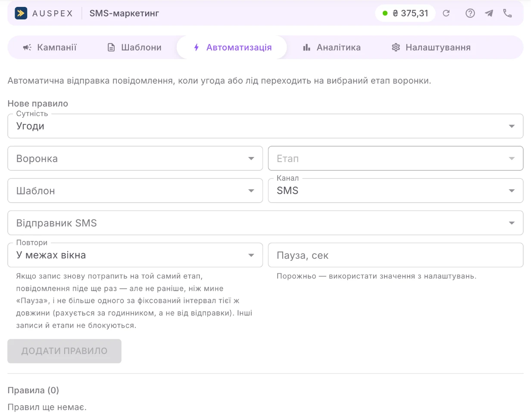Click hint text starting with Порожньо

pos(376,276)
